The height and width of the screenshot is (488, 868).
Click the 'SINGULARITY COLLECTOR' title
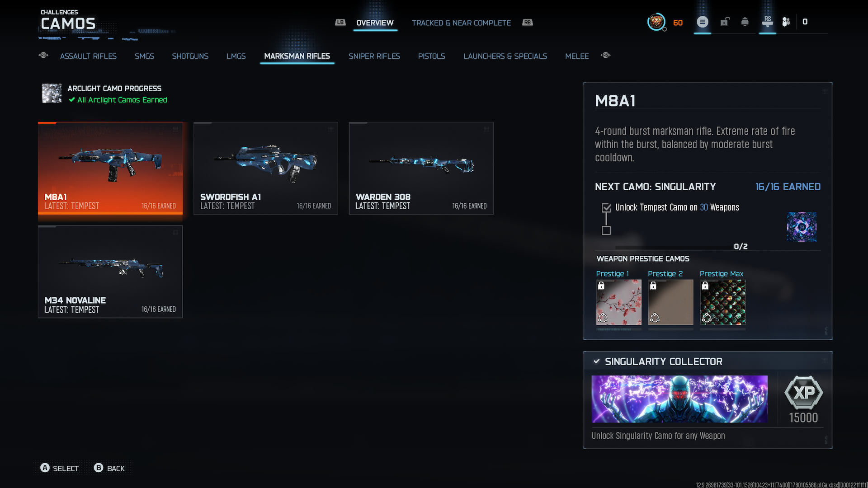pyautogui.click(x=664, y=361)
